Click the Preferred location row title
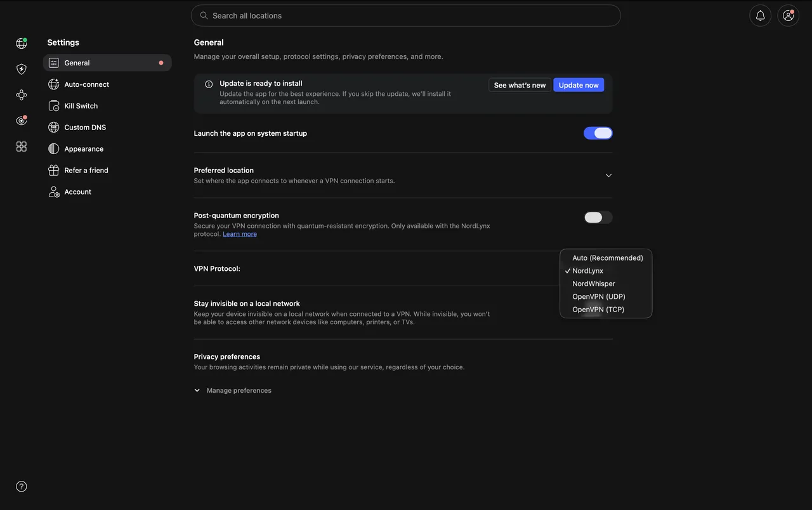This screenshot has height=510, width=812. (x=223, y=171)
